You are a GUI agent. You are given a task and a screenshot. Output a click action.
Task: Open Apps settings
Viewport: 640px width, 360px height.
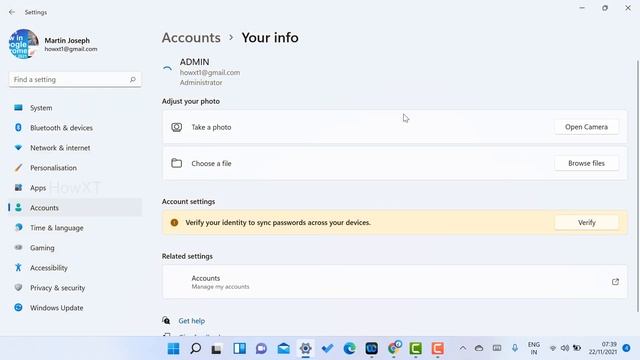click(x=75, y=188)
